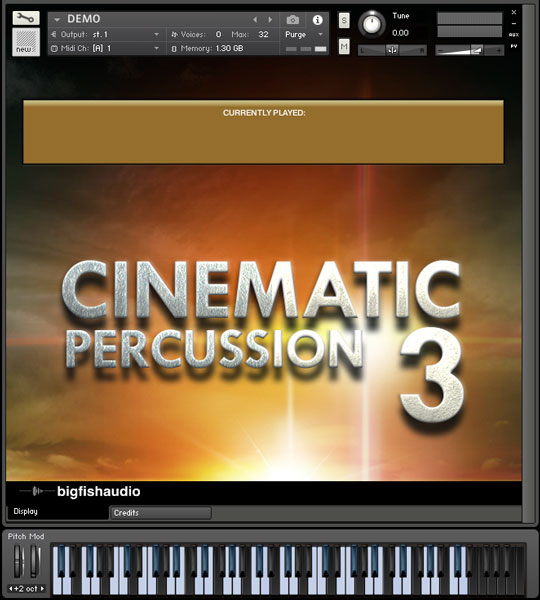Viewport: 540px width, 600px height.
Task: Load next instrument with right arrow
Action: (270, 19)
